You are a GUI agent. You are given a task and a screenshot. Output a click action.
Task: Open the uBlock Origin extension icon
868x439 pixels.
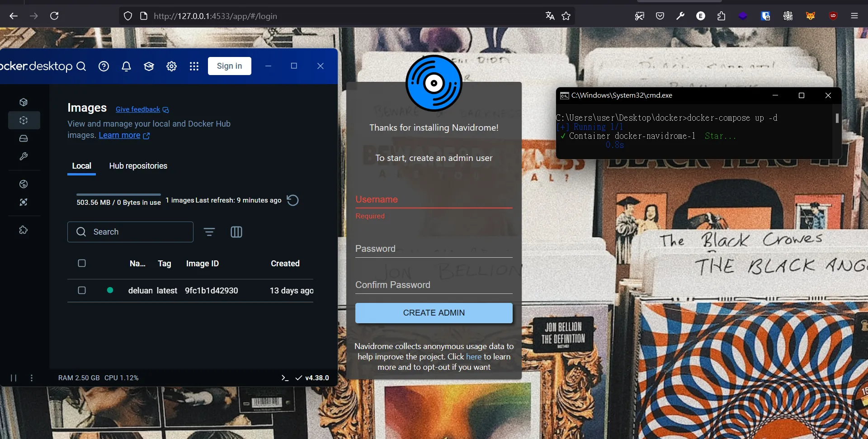(x=833, y=16)
